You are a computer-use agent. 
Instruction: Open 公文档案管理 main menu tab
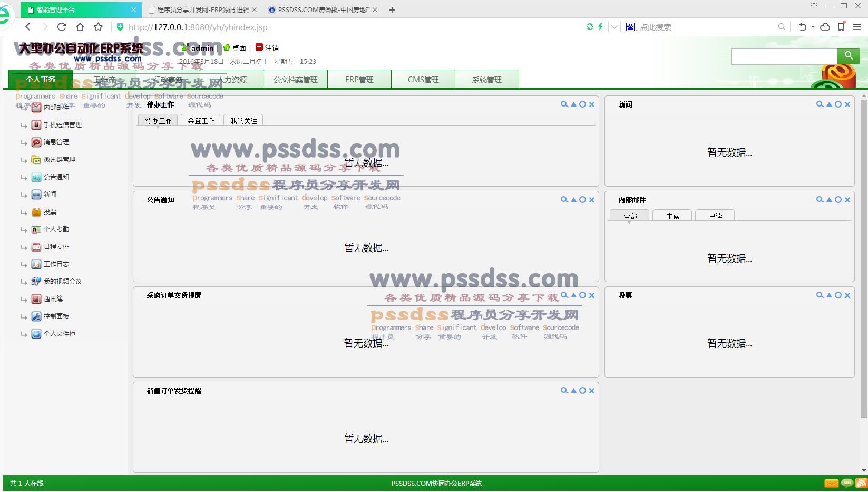coord(296,79)
